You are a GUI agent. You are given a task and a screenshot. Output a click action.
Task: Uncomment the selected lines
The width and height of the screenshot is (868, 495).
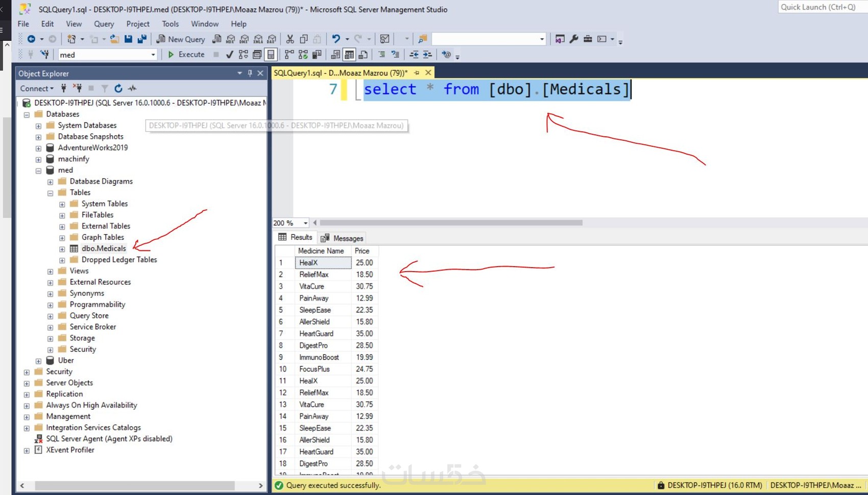coord(395,55)
